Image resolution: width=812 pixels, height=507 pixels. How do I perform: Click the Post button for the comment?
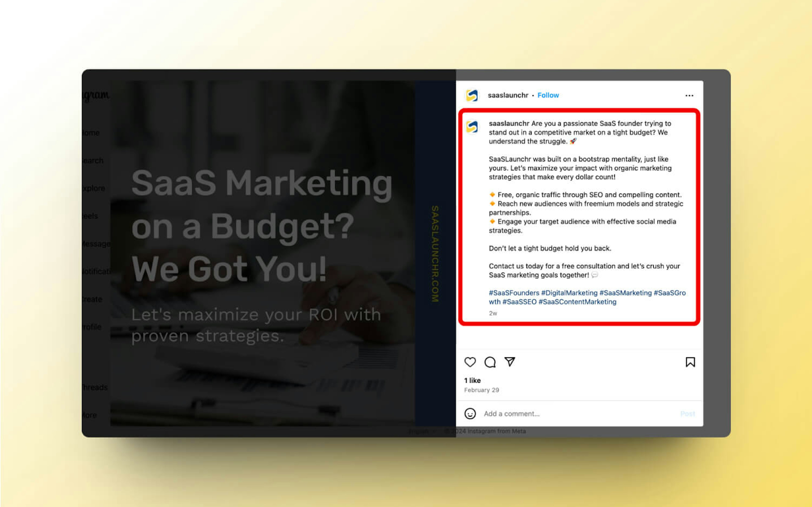pyautogui.click(x=688, y=414)
